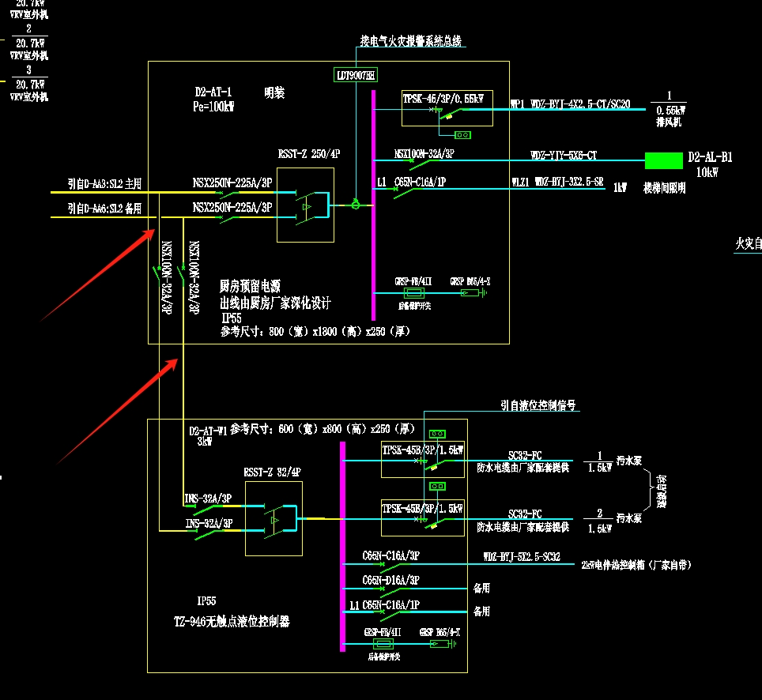The width and height of the screenshot is (762, 700).
Task: Click the 'D2-AT-W1' panel label
Action: click(208, 431)
